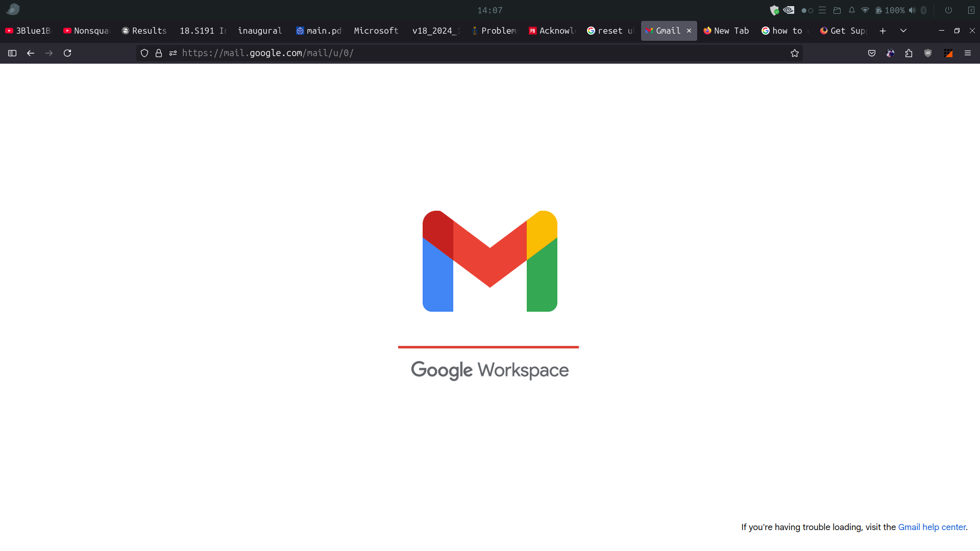Open the desktop launcher icon at top-left

coord(13,9)
